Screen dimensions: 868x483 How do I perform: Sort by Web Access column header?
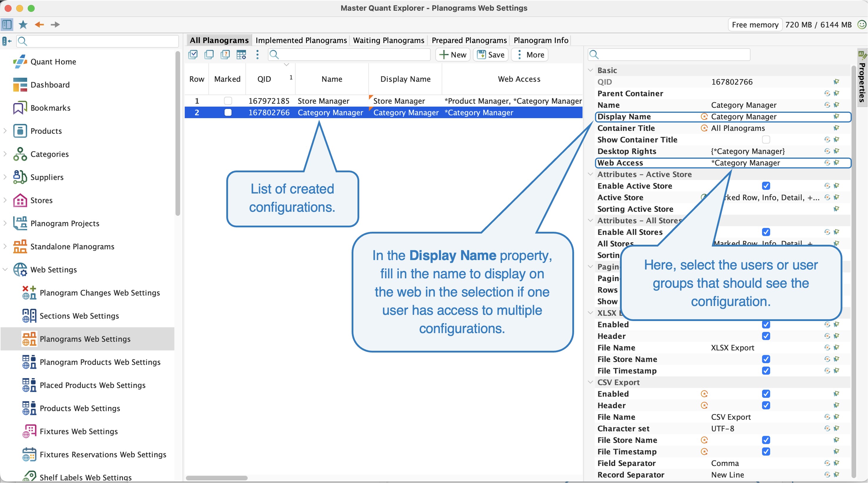pyautogui.click(x=512, y=79)
